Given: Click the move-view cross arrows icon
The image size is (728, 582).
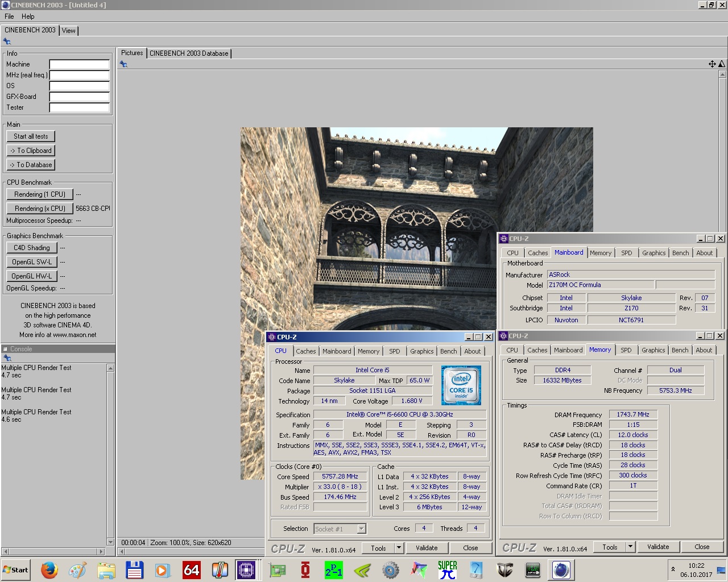Looking at the screenshot, I should coord(712,64).
